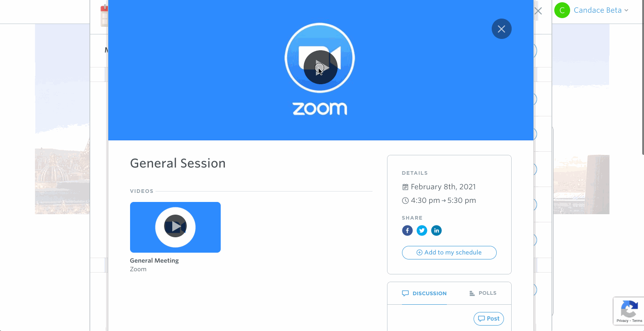The height and width of the screenshot is (331, 644).
Task: Click the General Meeting video title
Action: coord(155,261)
